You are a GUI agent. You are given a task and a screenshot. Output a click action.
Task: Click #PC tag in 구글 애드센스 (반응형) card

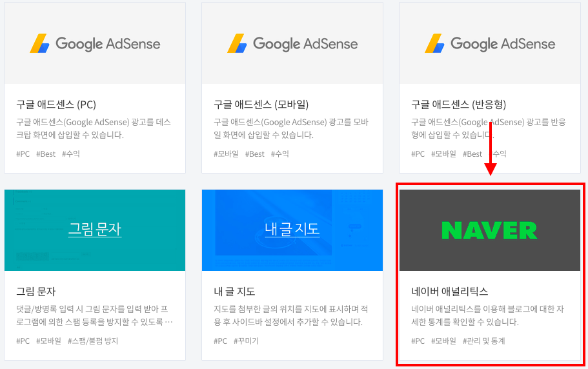click(418, 154)
